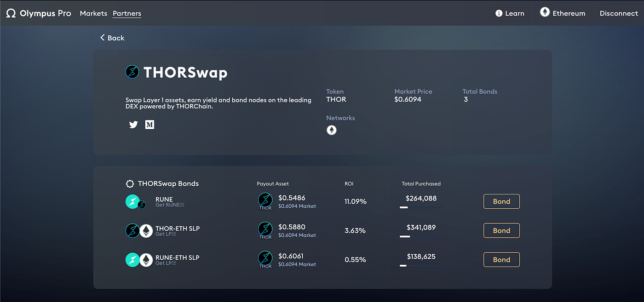
Task: Click the 0.55% ROI value
Action: coord(355,259)
